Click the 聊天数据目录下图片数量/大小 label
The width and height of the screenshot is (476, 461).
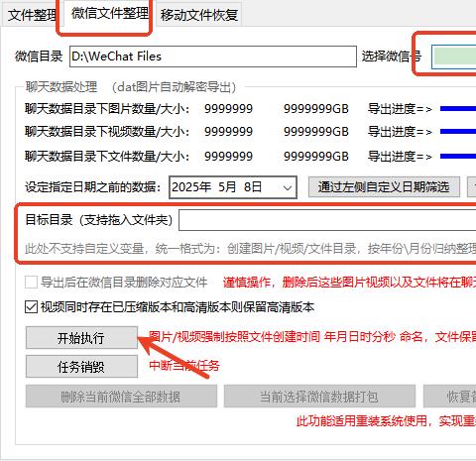(107, 109)
